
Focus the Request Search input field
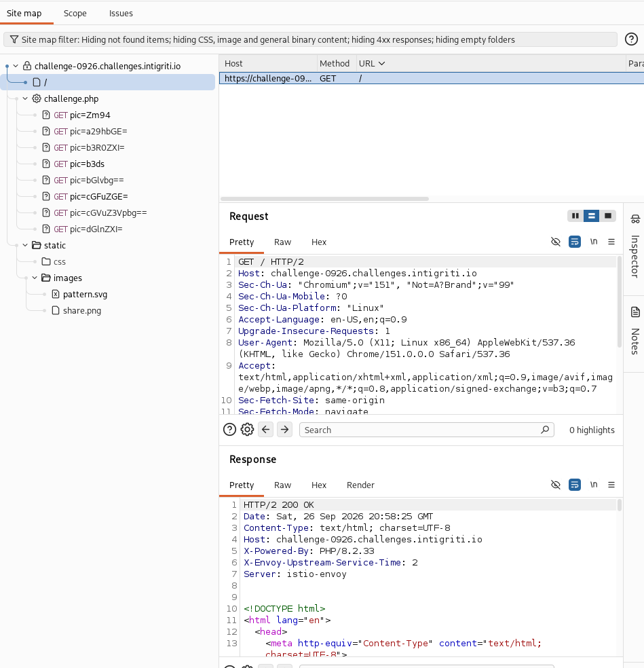[x=427, y=430]
